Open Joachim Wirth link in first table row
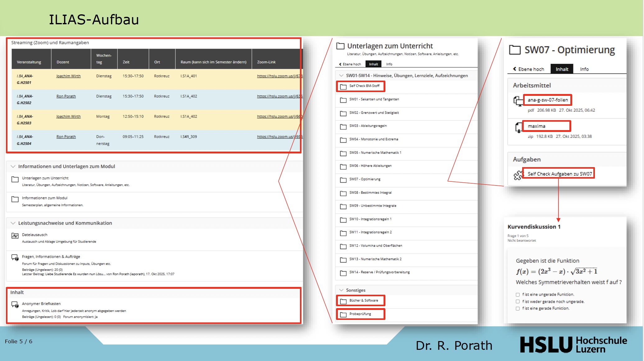644x361 pixels. pos(68,76)
